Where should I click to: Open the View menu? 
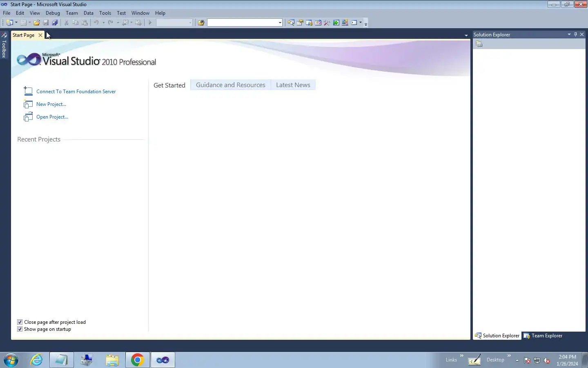[35, 13]
